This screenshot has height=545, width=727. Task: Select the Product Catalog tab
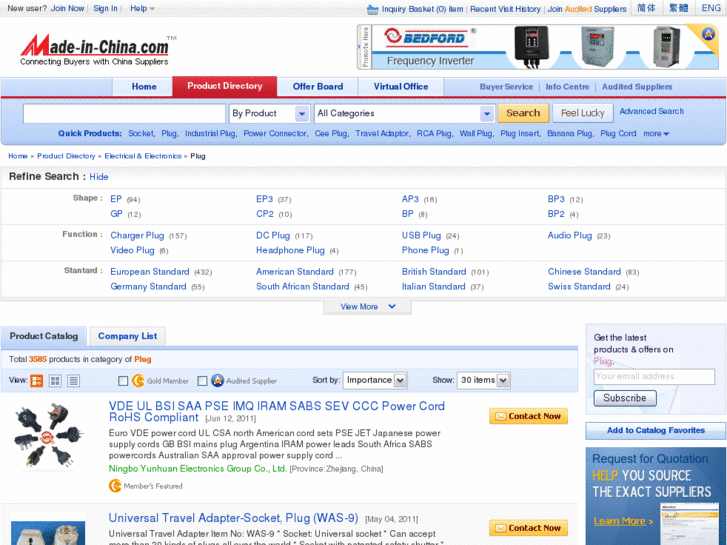[x=44, y=336]
